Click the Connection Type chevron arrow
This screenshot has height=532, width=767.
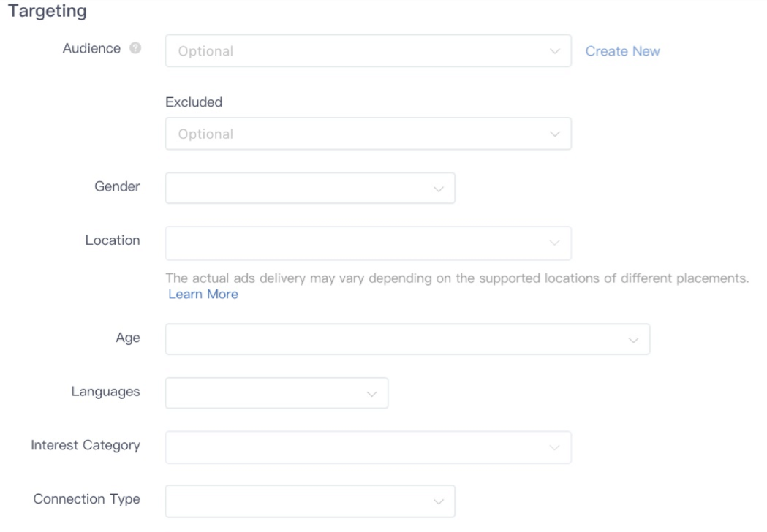(439, 501)
